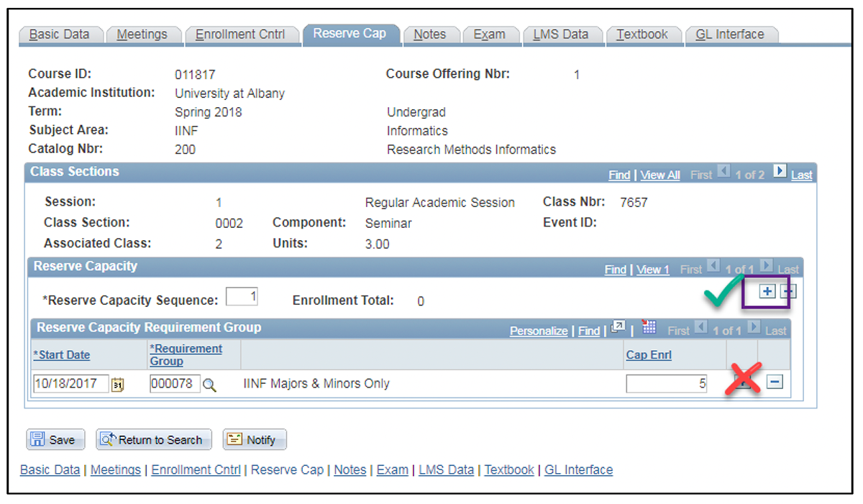Click the next arrow in Reserve Capacity header
Viewport: 863px width, 504px height.
(767, 267)
